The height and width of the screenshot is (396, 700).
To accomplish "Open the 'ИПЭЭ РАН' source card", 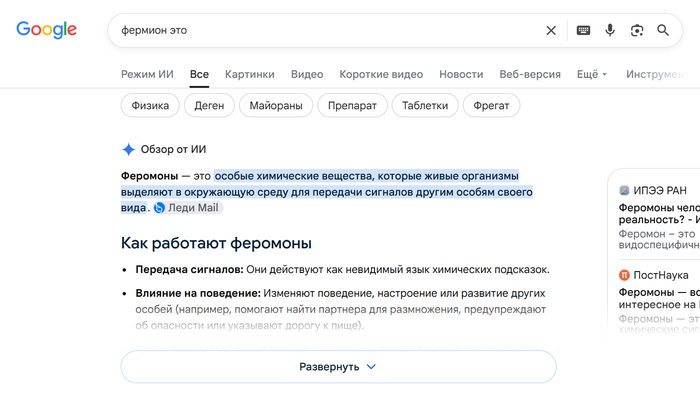I will 659,217.
